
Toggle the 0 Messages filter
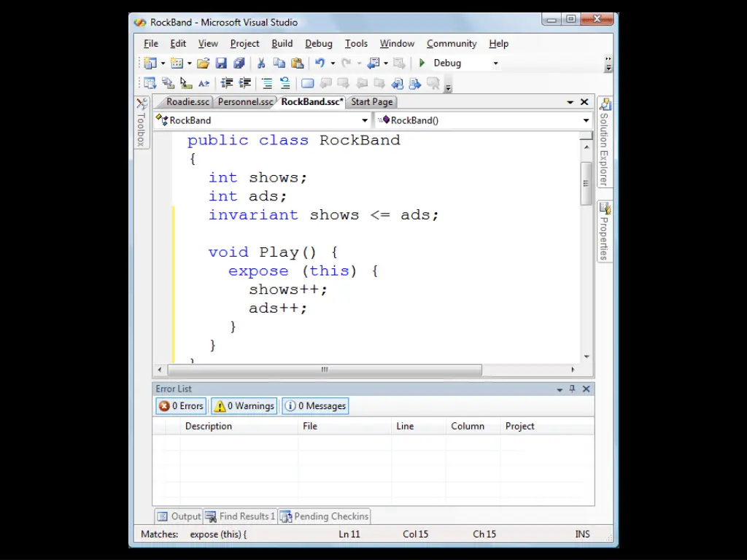[315, 406]
